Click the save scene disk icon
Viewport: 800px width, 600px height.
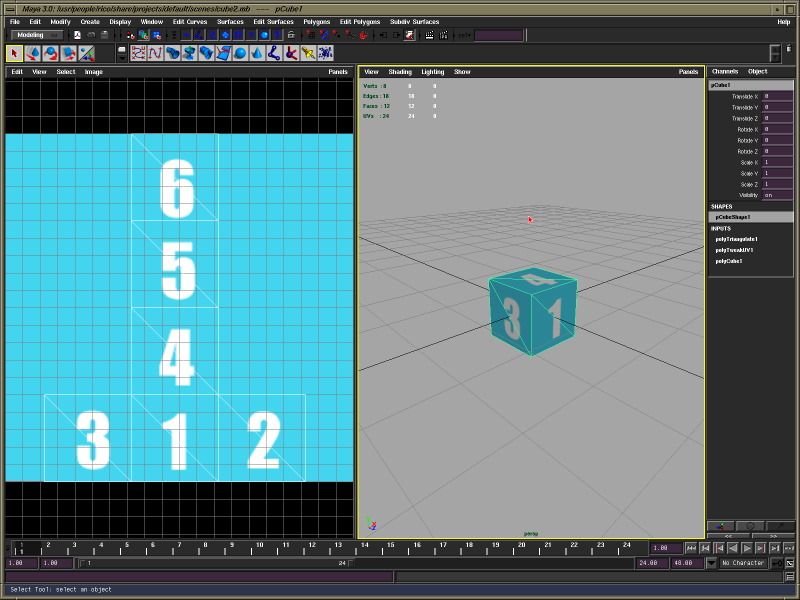(105, 35)
